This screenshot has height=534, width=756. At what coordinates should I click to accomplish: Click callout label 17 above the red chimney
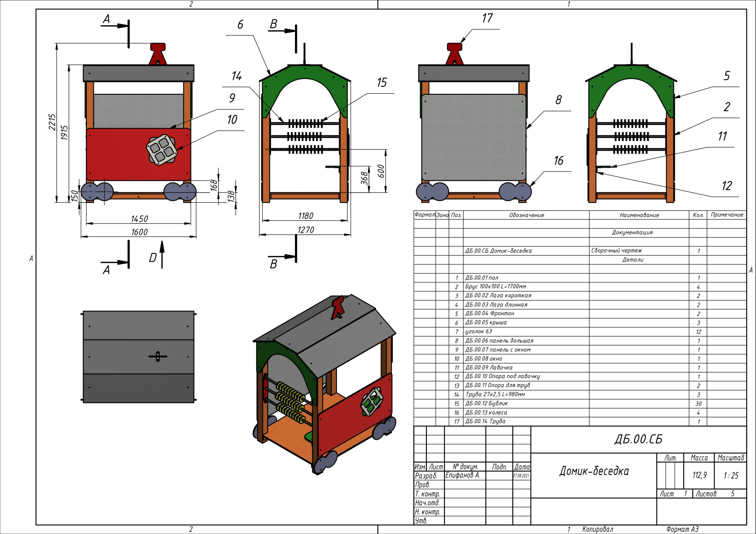(487, 18)
